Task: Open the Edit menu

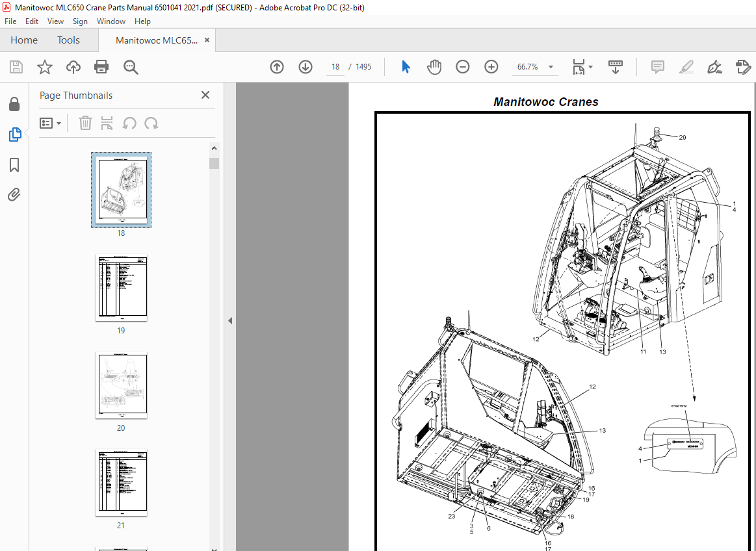Action: tap(32, 21)
